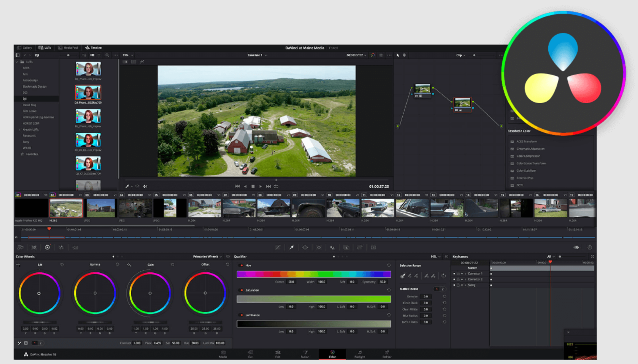The width and height of the screenshot is (638, 364).
Task: Open the RGB Mixer palette icon
Action: pyautogui.click(x=61, y=247)
